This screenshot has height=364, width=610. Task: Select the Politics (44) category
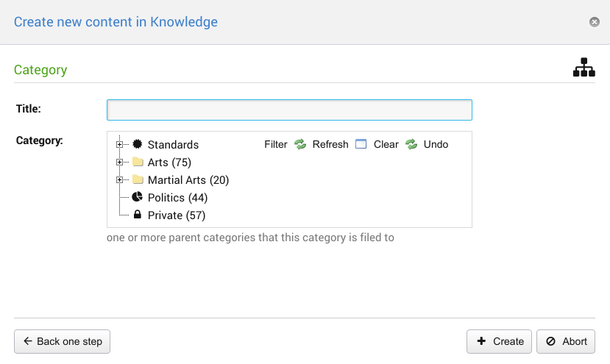[177, 198]
